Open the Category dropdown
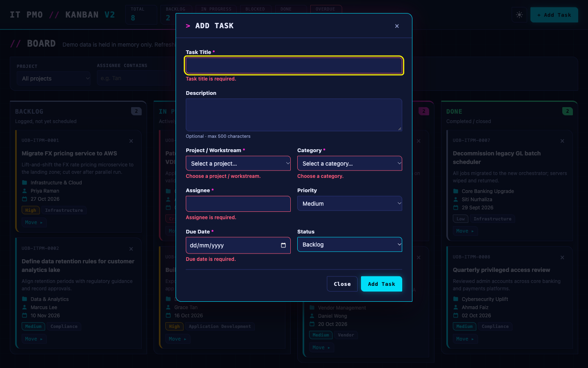This screenshot has height=368, width=588. [x=350, y=163]
